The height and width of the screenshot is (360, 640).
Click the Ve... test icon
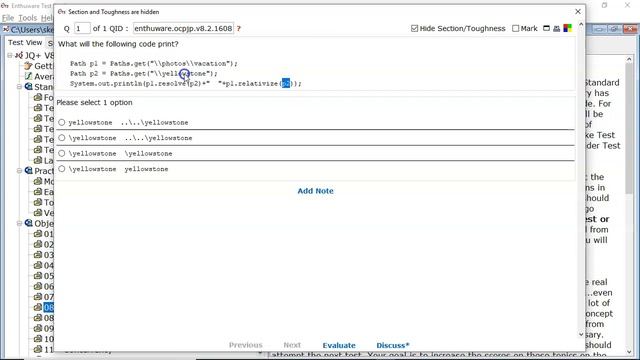click(x=38, y=213)
